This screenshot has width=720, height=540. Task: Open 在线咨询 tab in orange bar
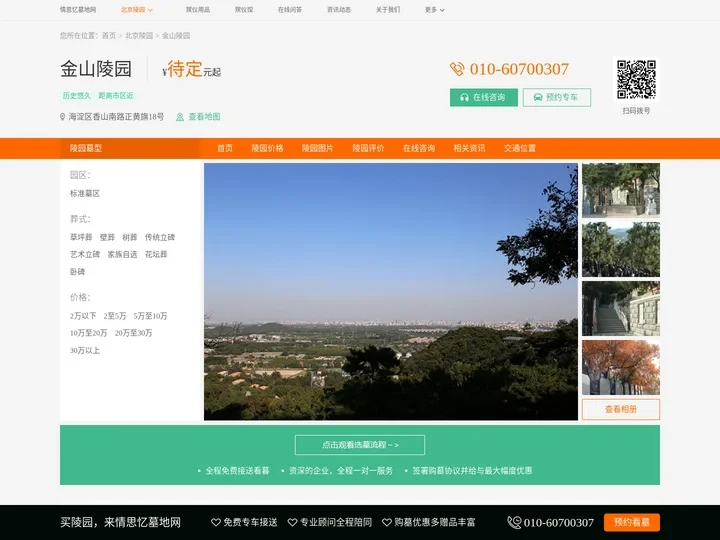[419, 148]
